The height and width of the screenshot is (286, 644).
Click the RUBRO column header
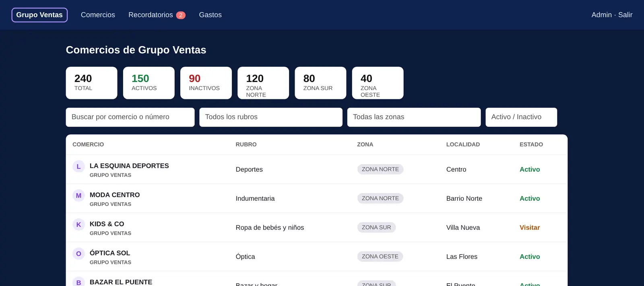pyautogui.click(x=246, y=144)
